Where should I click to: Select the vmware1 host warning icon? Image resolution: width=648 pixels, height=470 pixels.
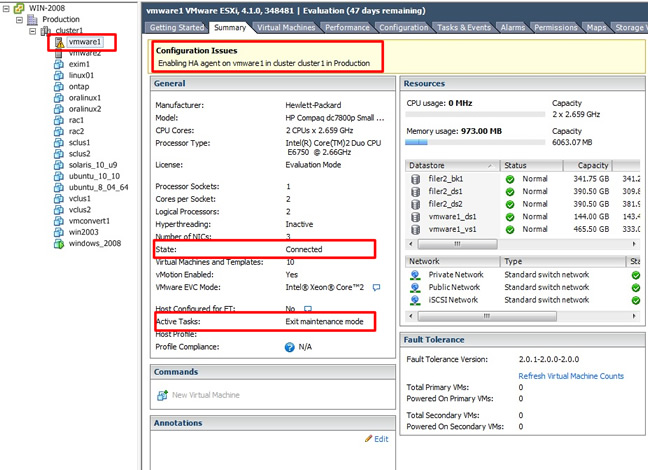[59, 42]
